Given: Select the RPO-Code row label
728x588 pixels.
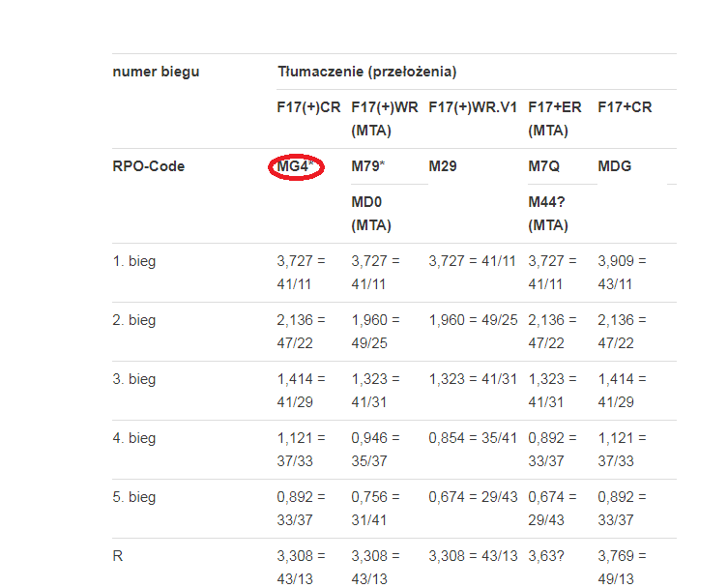Looking at the screenshot, I should click(149, 166).
